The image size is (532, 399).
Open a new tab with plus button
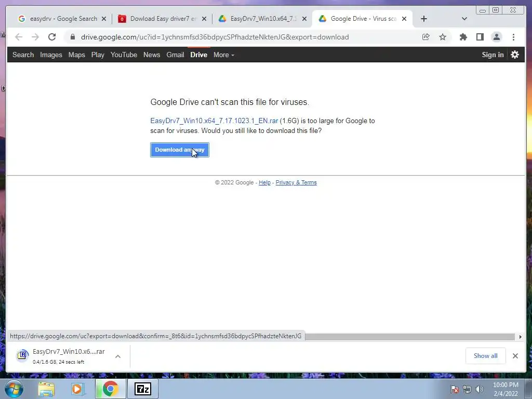click(424, 19)
